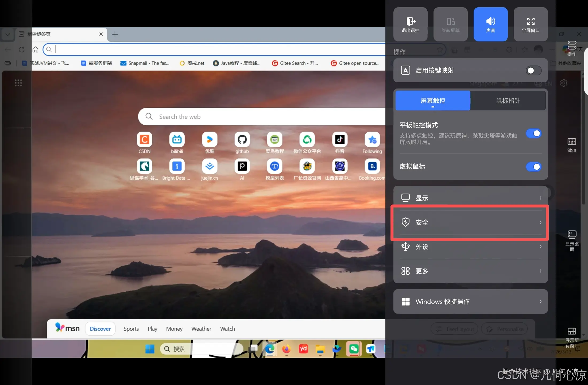Disable the 虚拟鼠标 virtual mouse toggle

[x=533, y=167]
